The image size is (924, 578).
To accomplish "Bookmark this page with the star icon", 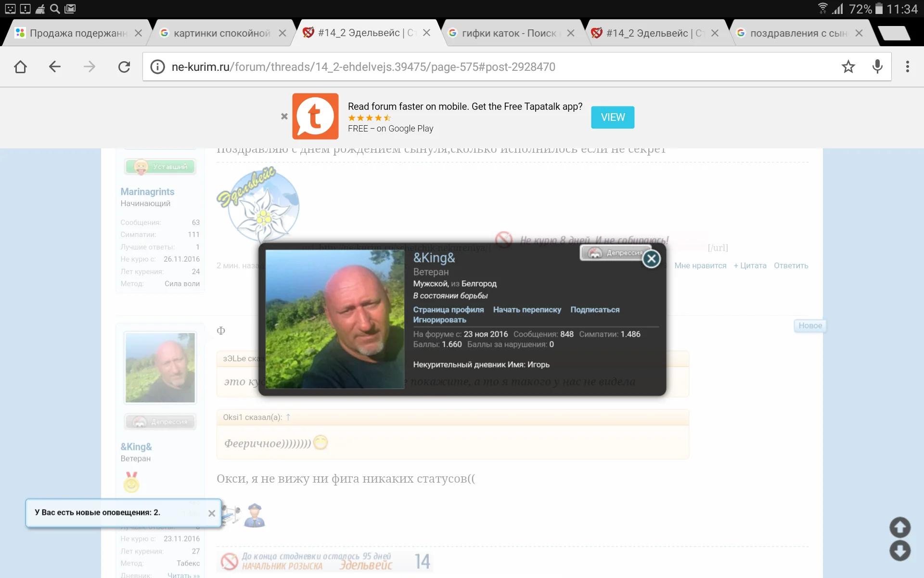I will [848, 66].
